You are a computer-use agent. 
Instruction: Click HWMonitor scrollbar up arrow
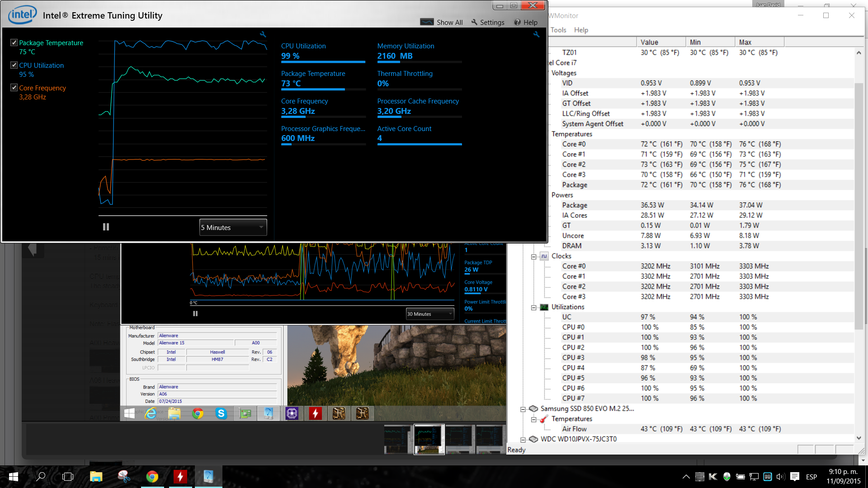click(x=859, y=53)
